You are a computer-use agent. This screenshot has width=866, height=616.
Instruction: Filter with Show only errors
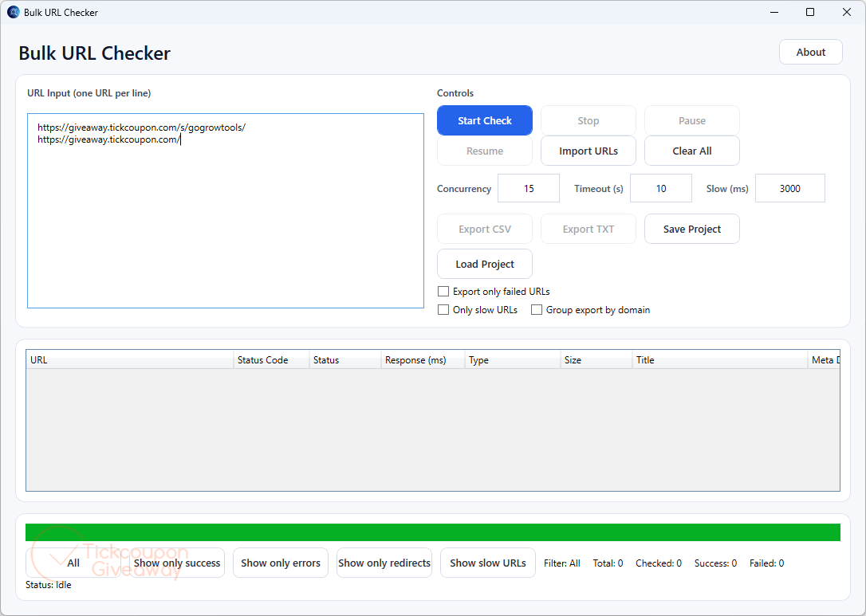(281, 563)
